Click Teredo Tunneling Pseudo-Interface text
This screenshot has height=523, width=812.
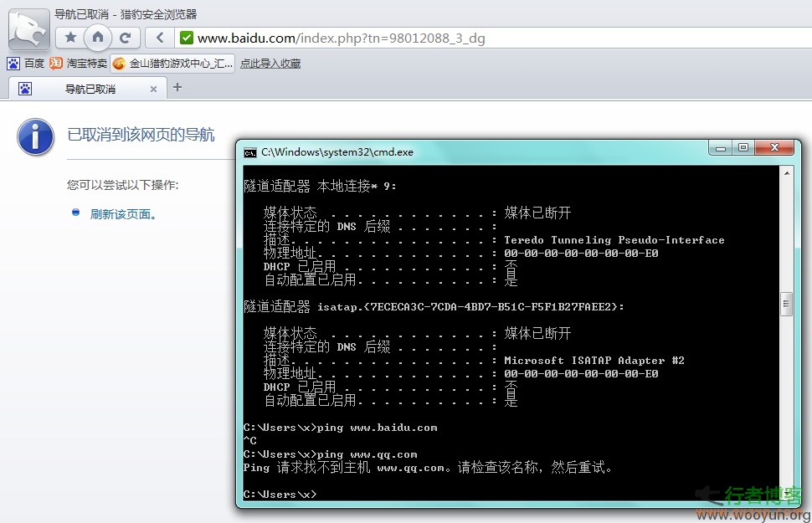coord(614,240)
